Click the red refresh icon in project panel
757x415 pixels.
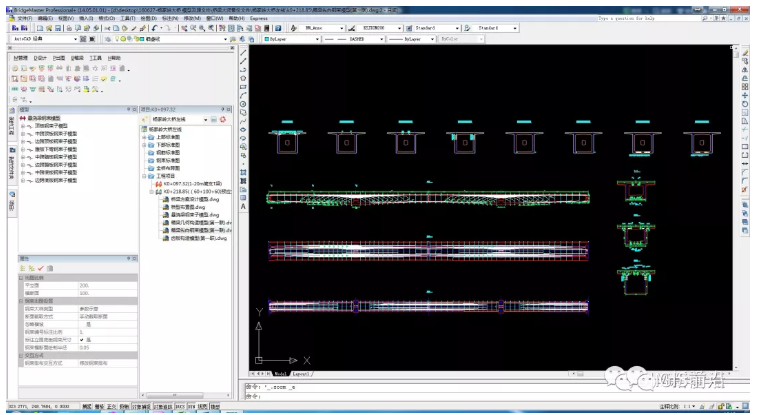[x=223, y=119]
